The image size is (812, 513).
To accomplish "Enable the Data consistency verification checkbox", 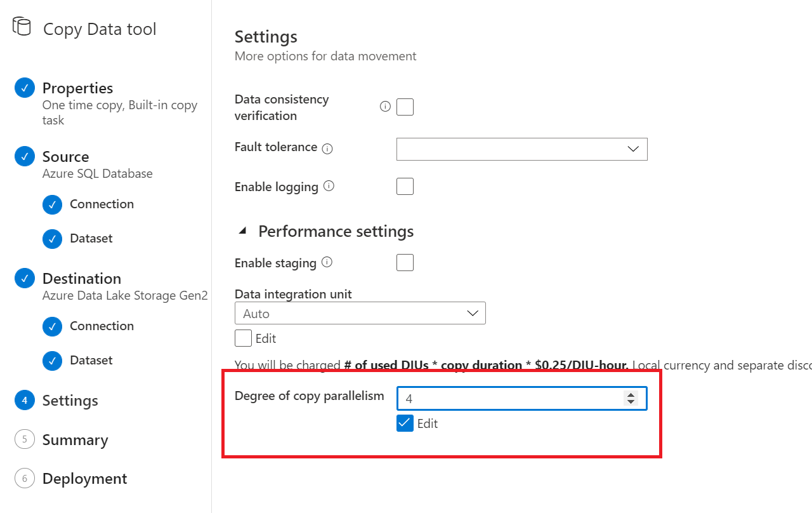I will click(405, 107).
